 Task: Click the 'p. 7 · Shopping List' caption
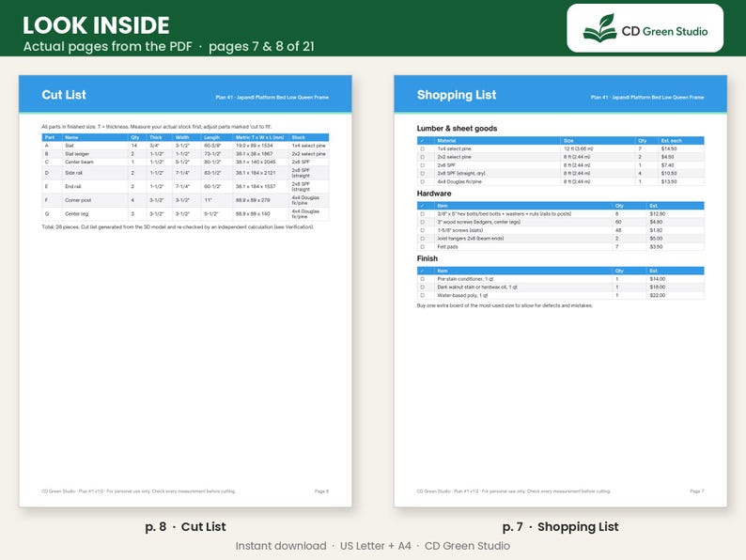561,527
